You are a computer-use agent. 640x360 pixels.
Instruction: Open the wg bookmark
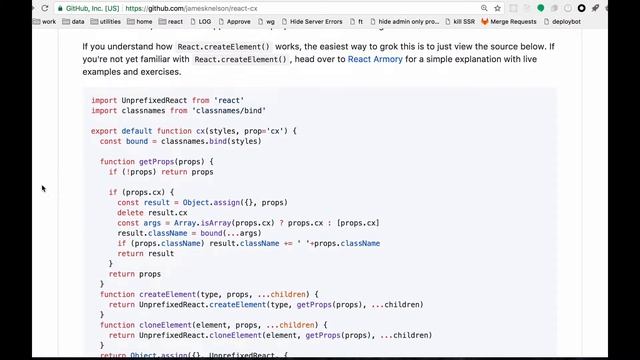coord(267,22)
